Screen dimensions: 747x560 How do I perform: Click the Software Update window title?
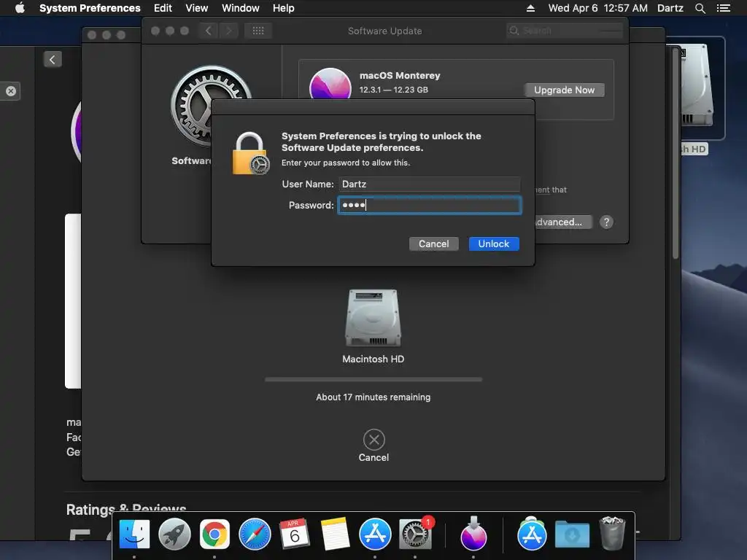coord(384,31)
